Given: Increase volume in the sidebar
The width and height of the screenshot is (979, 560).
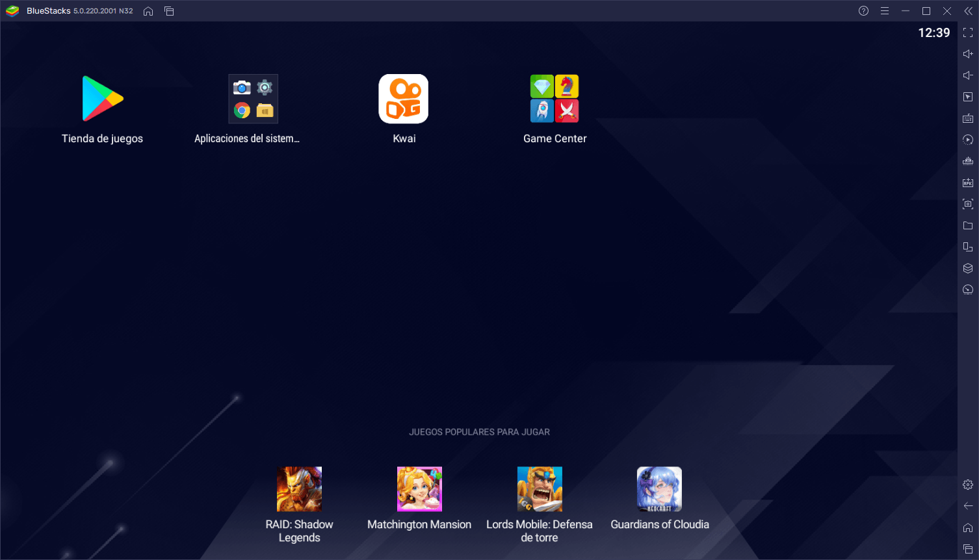Looking at the screenshot, I should click(968, 54).
